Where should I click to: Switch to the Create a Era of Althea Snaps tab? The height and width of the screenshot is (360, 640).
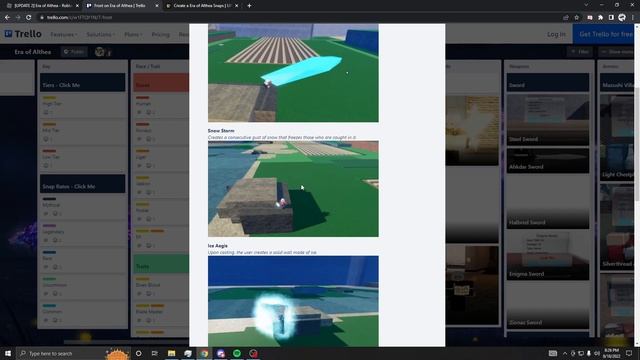[202, 6]
